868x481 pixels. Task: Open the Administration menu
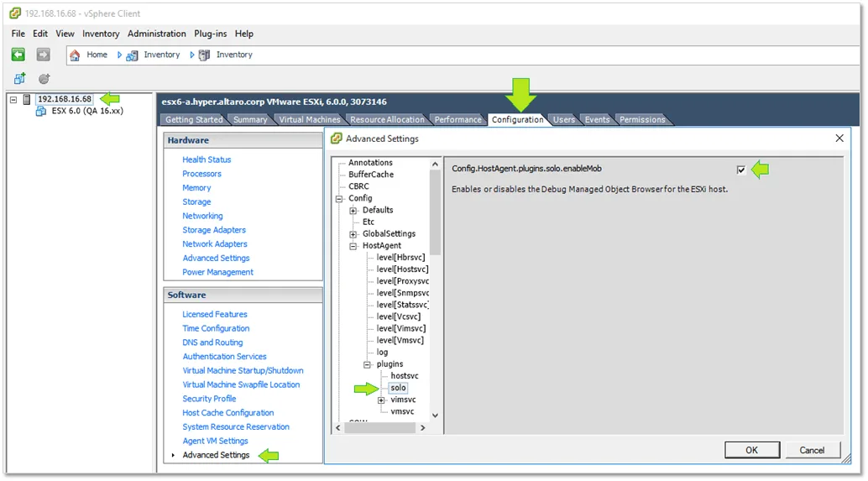[157, 34]
